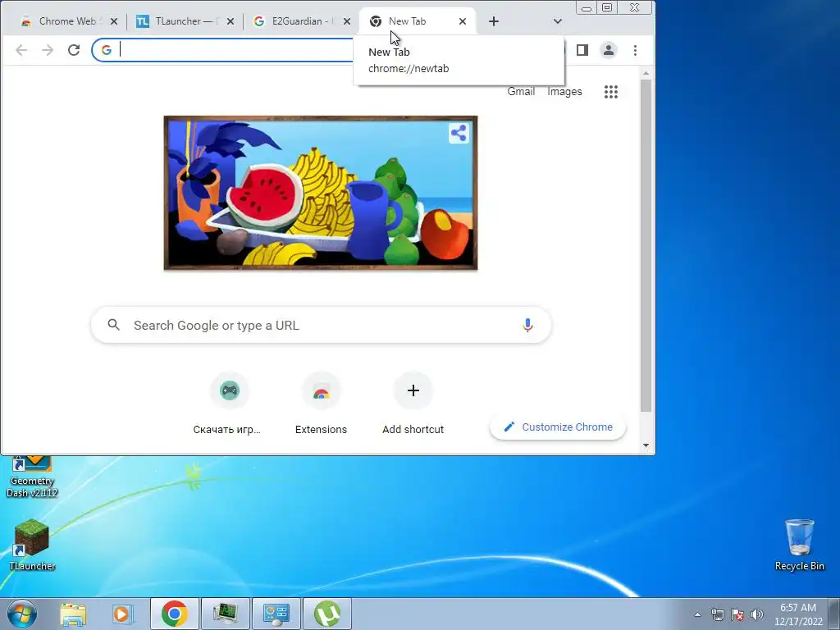Image resolution: width=840 pixels, height=630 pixels.
Task: Open the Chrome profile avatar
Action: tap(609, 50)
